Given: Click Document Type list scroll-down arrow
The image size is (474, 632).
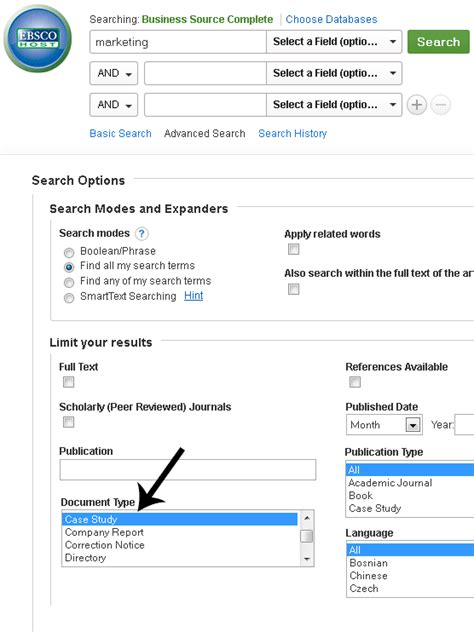Looking at the screenshot, I should (x=307, y=559).
